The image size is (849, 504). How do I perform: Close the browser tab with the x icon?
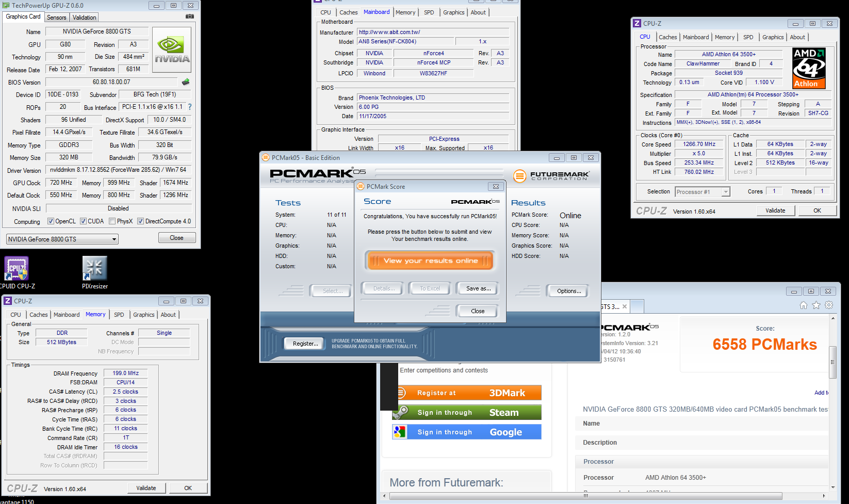[x=625, y=306]
